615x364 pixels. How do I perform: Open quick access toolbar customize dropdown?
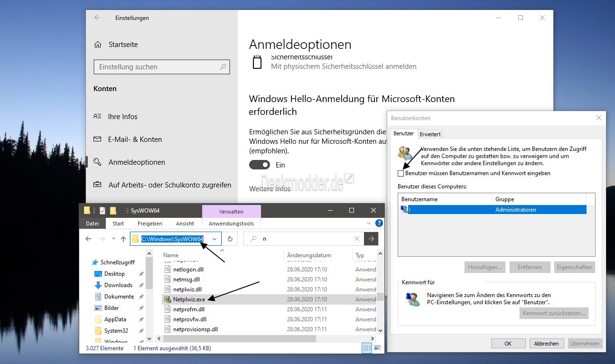pos(122,211)
